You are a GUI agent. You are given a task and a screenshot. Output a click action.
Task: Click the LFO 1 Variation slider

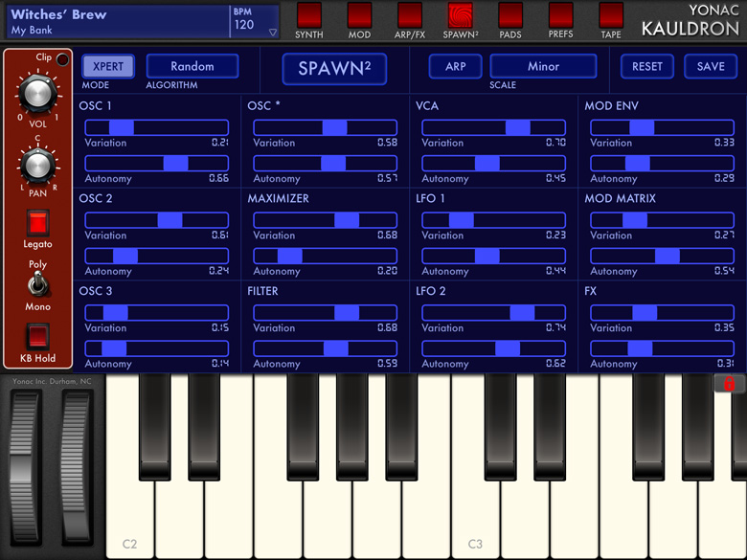click(494, 220)
